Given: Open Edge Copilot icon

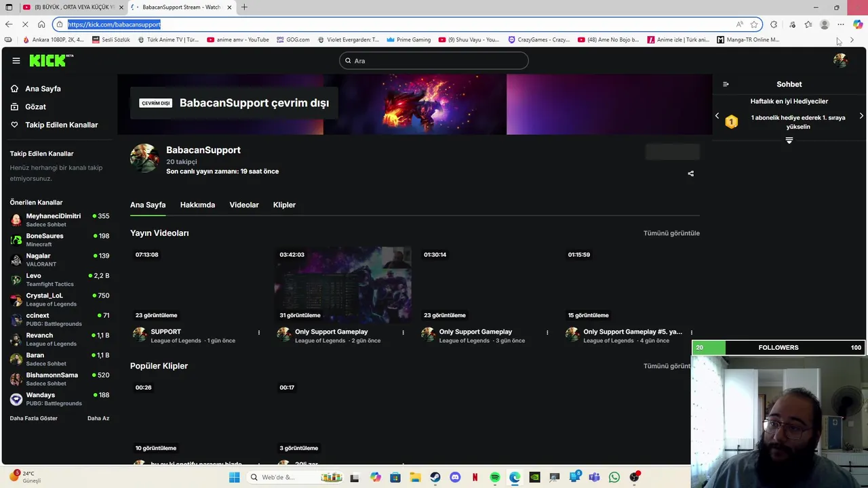Looking at the screenshot, I should (858, 24).
